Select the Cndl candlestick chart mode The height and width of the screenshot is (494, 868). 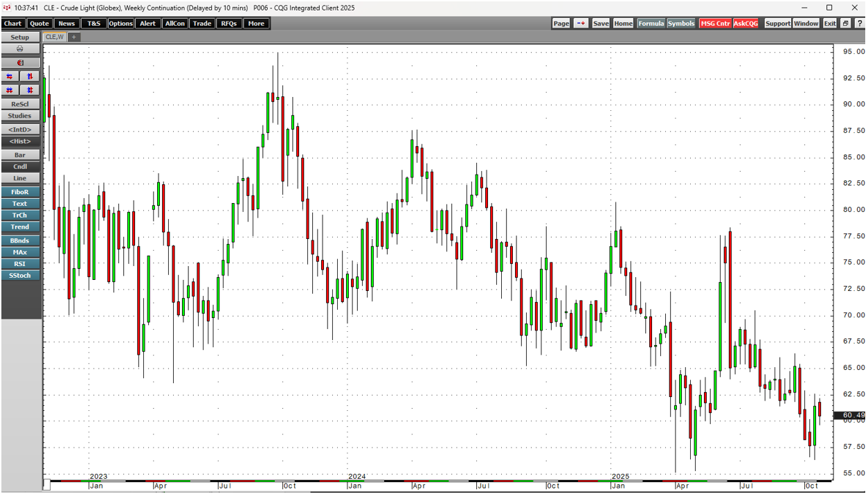click(x=20, y=167)
